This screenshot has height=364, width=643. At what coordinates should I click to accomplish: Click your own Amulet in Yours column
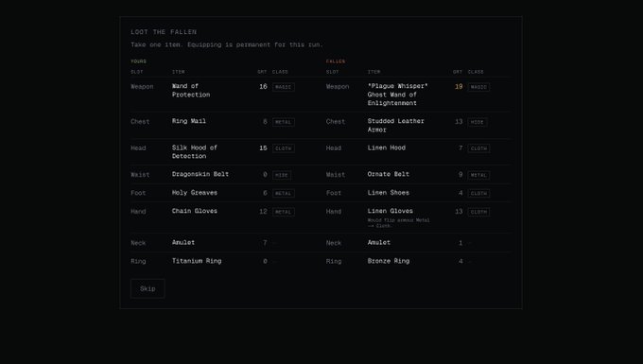[x=183, y=243]
